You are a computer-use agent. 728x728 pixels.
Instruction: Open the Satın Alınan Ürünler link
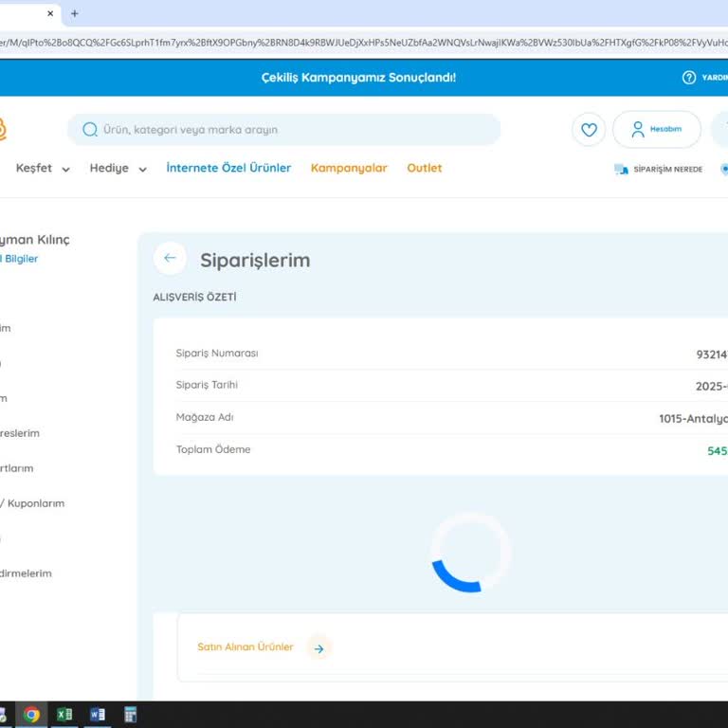coord(246,647)
